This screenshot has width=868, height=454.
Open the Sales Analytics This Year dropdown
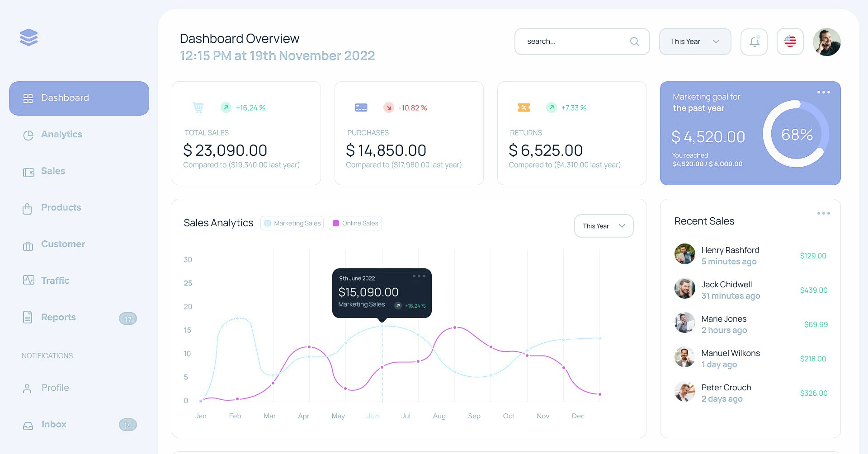pyautogui.click(x=604, y=226)
